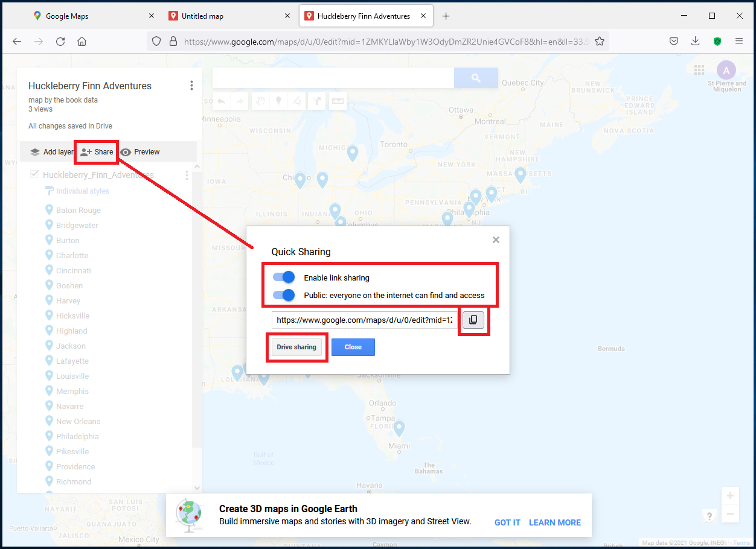Select Memphis in the layer list
This screenshot has width=756, height=549.
[74, 391]
